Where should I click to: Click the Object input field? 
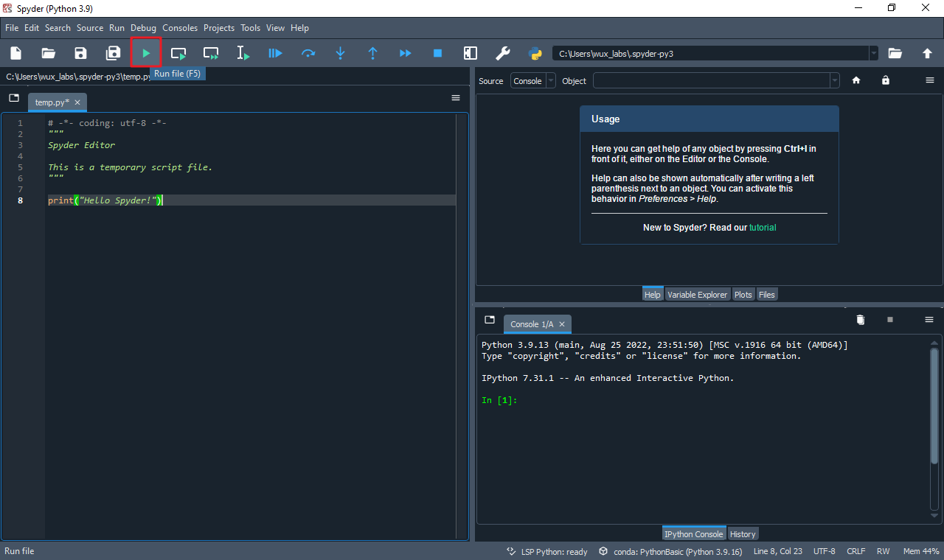tap(712, 81)
